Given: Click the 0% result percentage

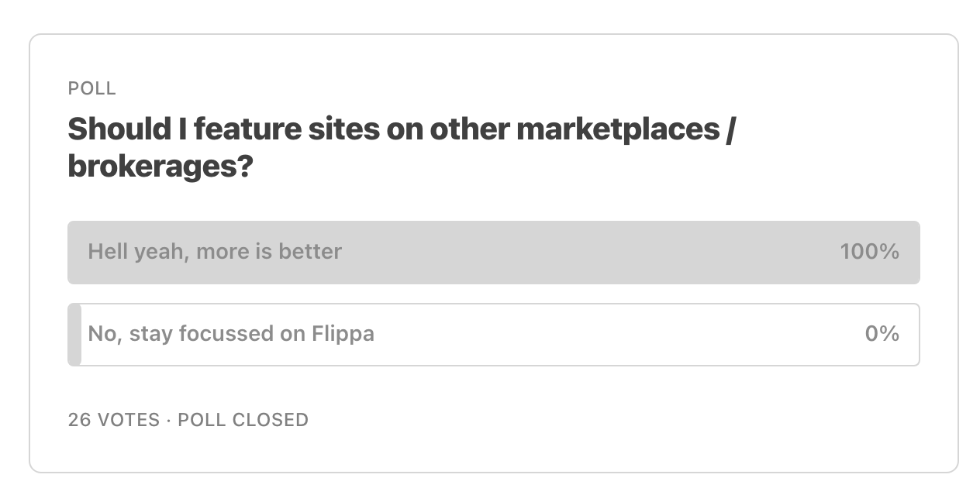Looking at the screenshot, I should (x=882, y=334).
